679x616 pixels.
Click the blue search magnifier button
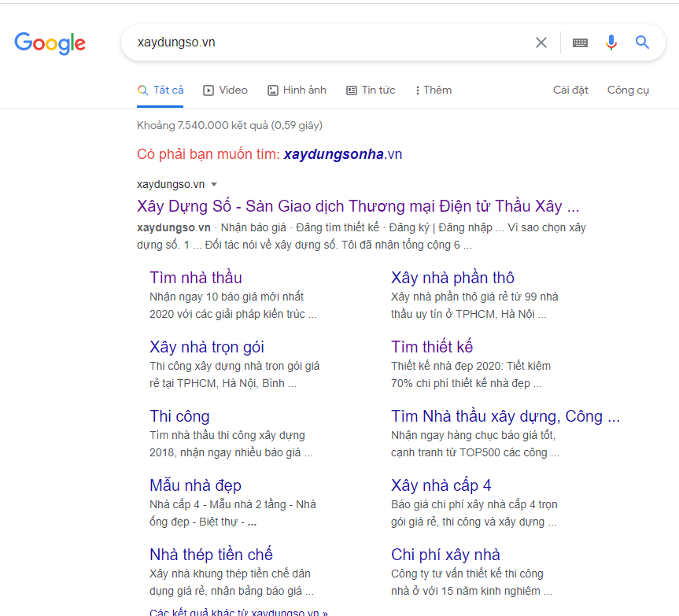click(x=643, y=42)
